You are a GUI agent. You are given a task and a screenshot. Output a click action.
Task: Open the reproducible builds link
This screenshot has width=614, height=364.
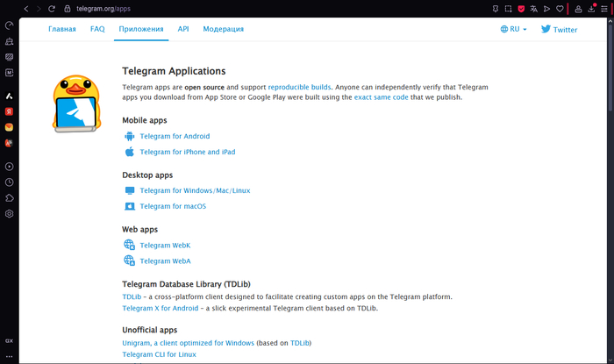click(x=299, y=88)
